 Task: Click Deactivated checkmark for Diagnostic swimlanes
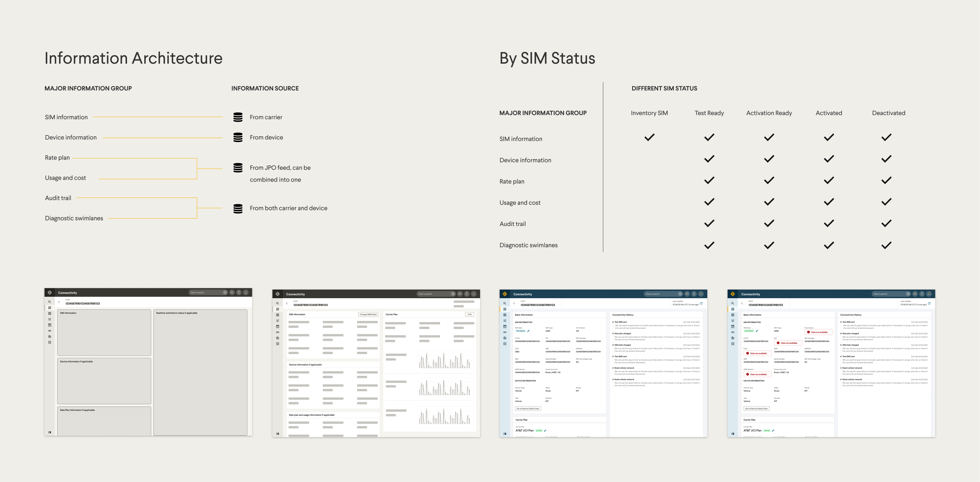[x=886, y=245]
